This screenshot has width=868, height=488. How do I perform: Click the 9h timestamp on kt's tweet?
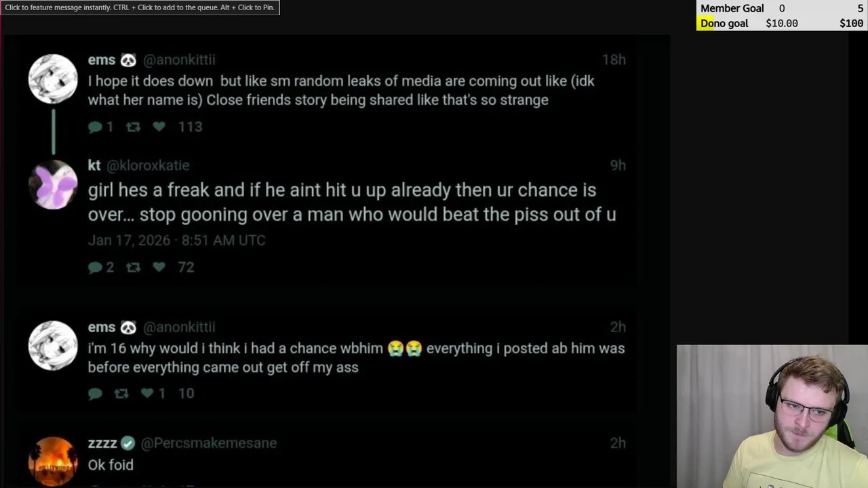[617, 165]
